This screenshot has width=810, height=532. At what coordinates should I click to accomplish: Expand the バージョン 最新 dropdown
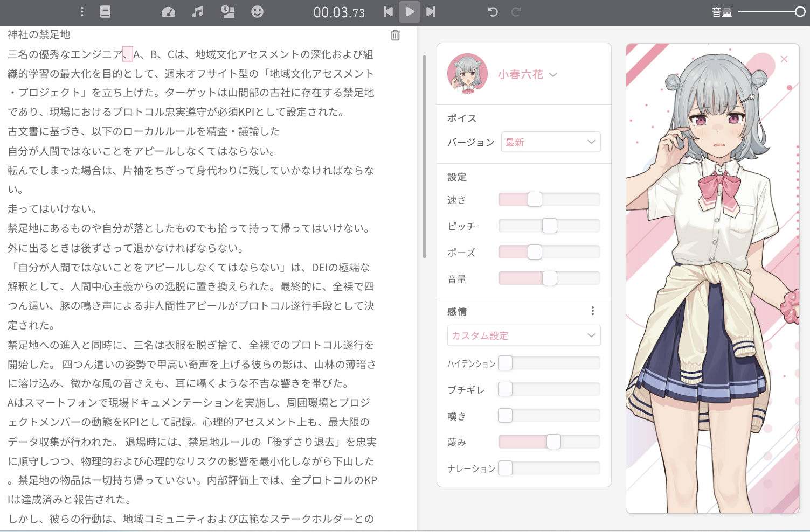(x=550, y=142)
